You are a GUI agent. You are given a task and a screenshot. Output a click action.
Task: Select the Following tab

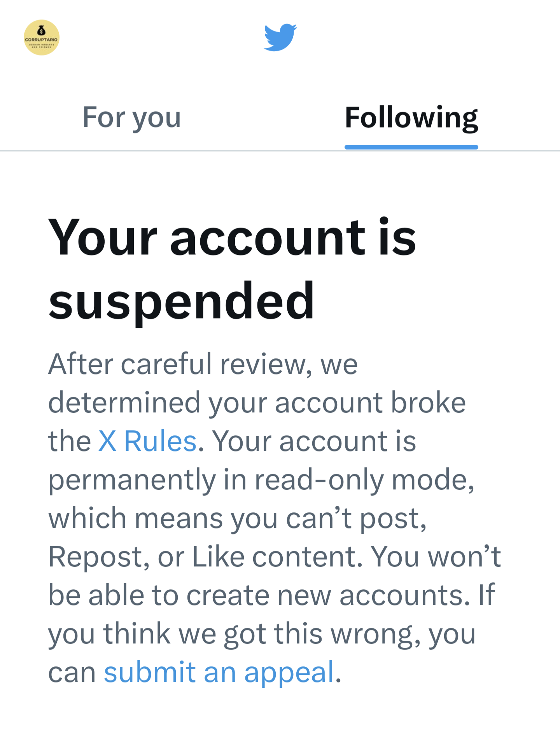tap(411, 117)
